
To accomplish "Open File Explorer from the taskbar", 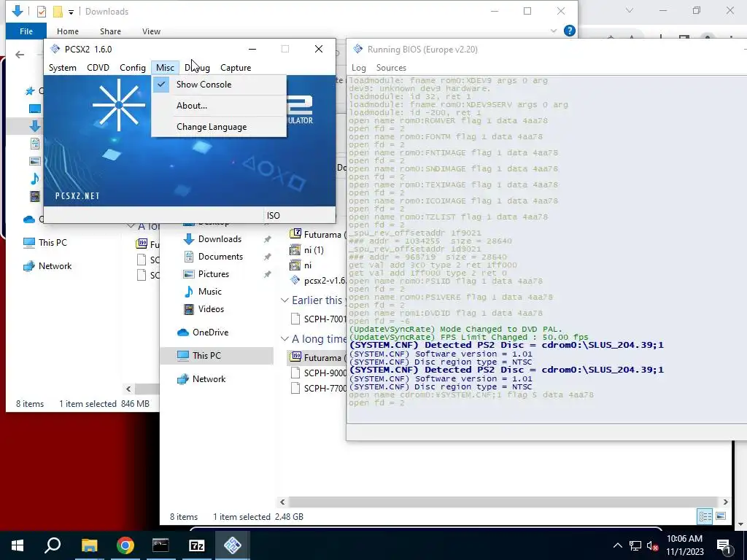I will pyautogui.click(x=89, y=545).
